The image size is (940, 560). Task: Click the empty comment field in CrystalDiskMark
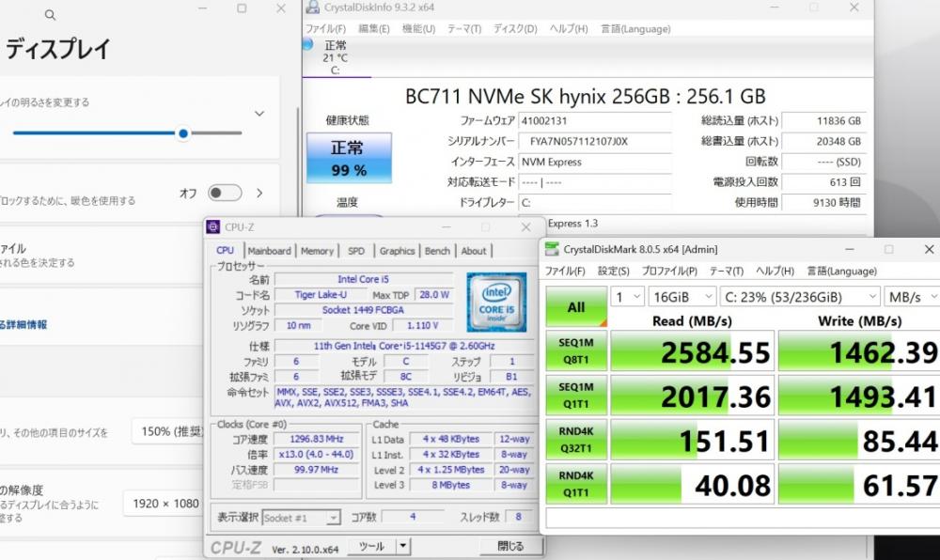[x=743, y=518]
